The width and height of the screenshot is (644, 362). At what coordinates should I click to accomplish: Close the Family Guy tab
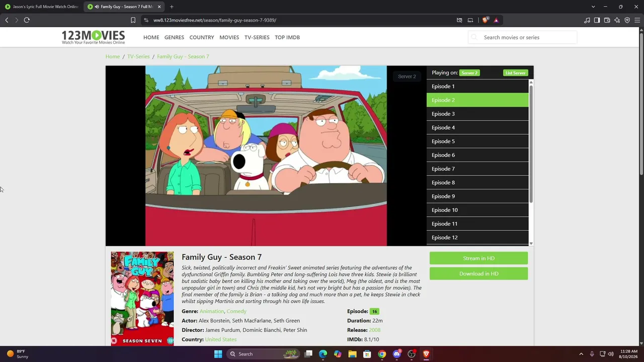click(x=159, y=7)
